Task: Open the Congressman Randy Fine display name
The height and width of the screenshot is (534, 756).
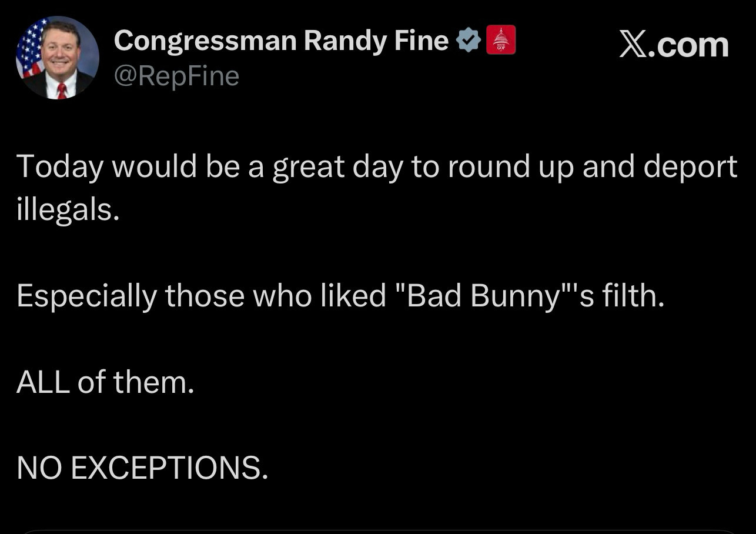Action: [281, 41]
